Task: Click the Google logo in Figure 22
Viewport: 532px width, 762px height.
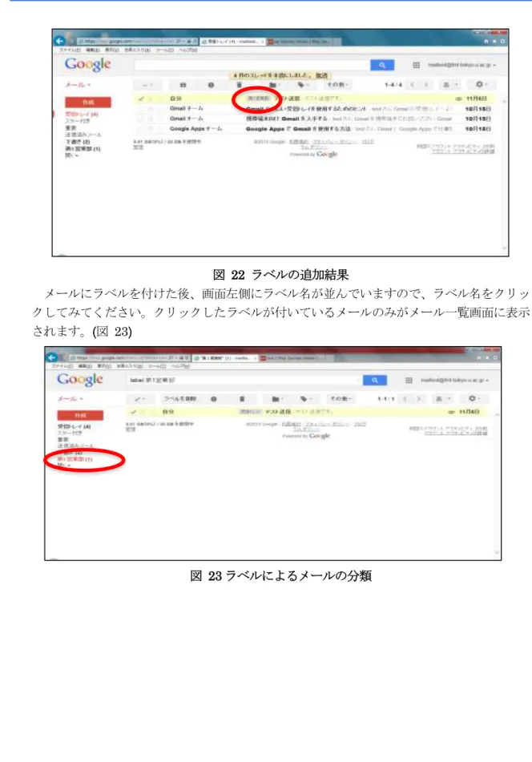Action: click(88, 64)
